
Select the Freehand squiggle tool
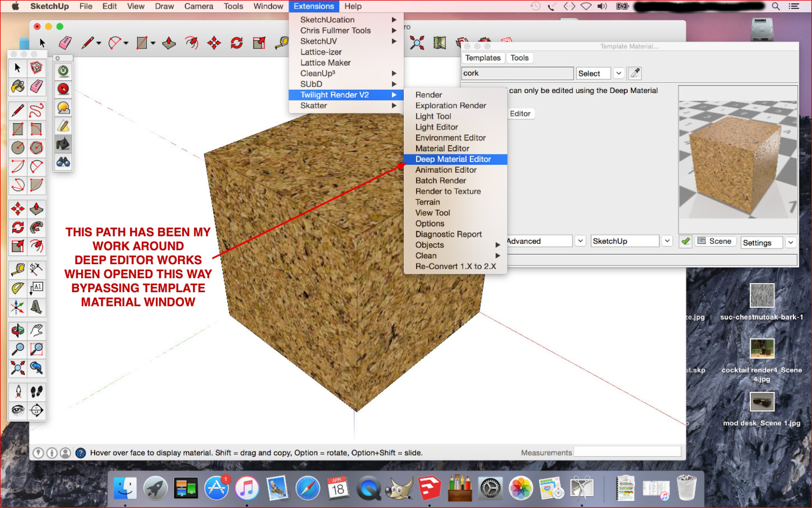[37, 110]
